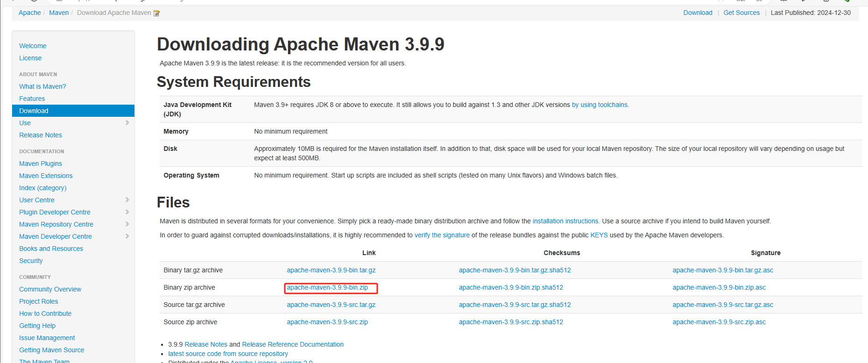Click the by using toolchains link
Screen dimensions: 868x363
click(x=600, y=105)
